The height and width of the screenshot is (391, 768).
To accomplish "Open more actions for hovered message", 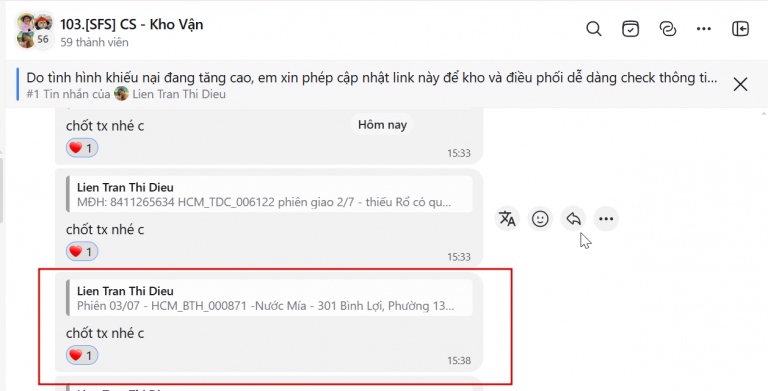I will pyautogui.click(x=606, y=219).
